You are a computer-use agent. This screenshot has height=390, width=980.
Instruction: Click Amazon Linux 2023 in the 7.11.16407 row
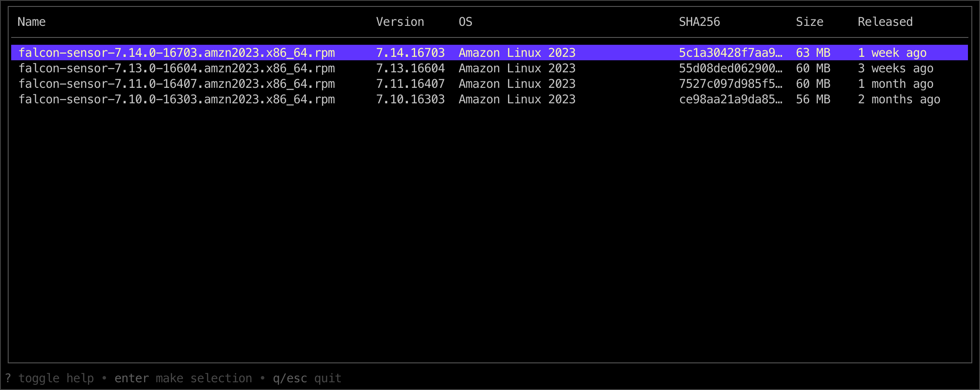(x=517, y=84)
